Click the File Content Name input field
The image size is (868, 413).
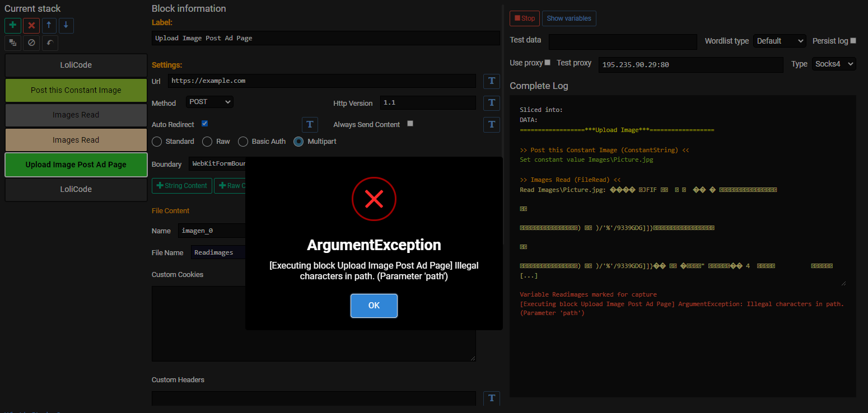[212, 231]
